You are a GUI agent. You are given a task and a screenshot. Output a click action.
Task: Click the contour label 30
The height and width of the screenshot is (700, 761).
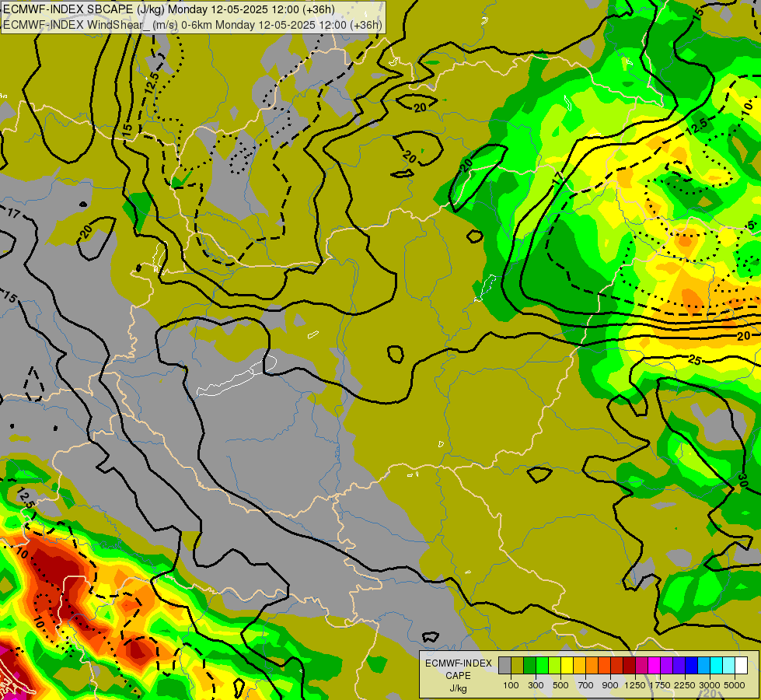click(x=742, y=481)
